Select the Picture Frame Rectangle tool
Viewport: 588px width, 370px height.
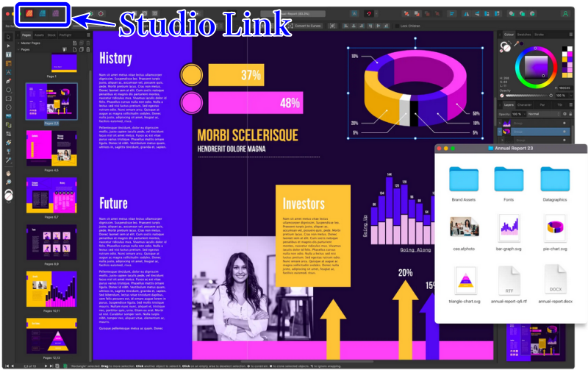coord(8,99)
